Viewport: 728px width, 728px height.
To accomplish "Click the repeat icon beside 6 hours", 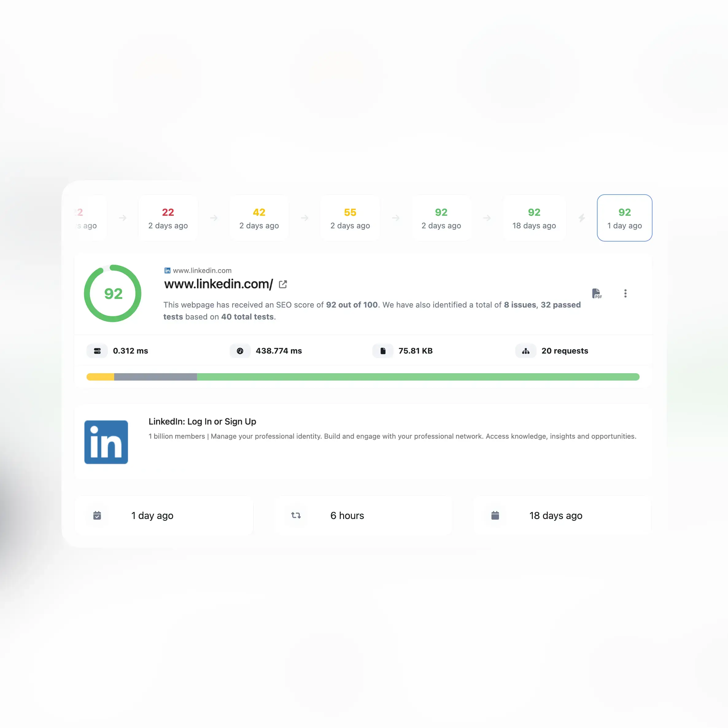I will [x=296, y=516].
